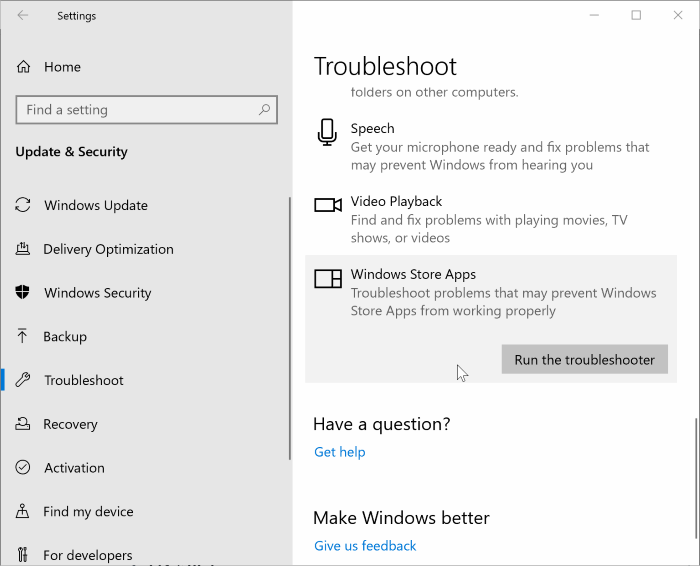Screen dimensions: 700x566
Task: Click the Find a setting search box
Action: point(146,109)
